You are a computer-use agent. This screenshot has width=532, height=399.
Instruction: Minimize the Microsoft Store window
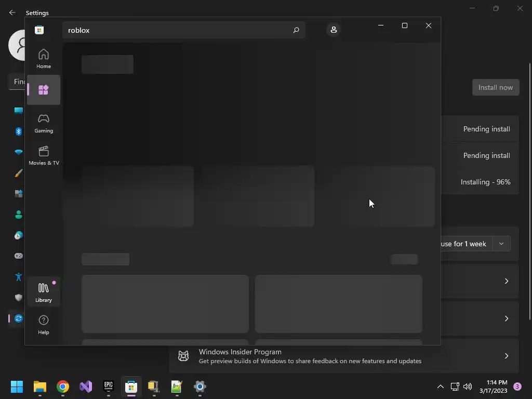click(x=381, y=25)
